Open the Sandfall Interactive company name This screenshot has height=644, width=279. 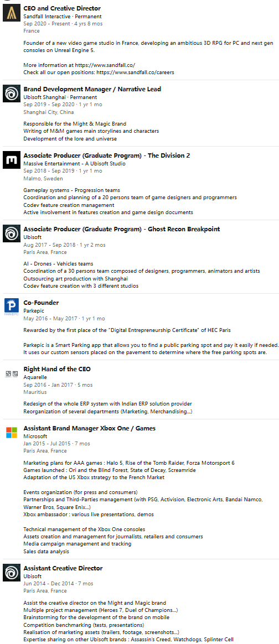(x=47, y=17)
